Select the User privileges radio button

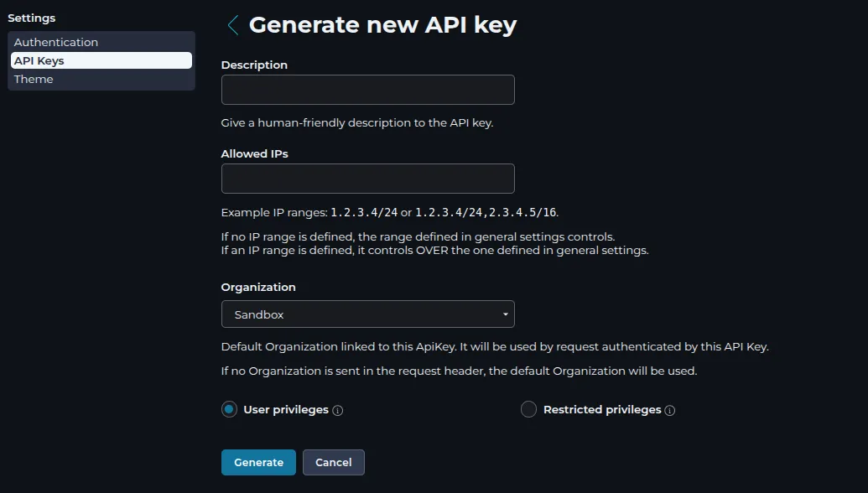point(229,409)
